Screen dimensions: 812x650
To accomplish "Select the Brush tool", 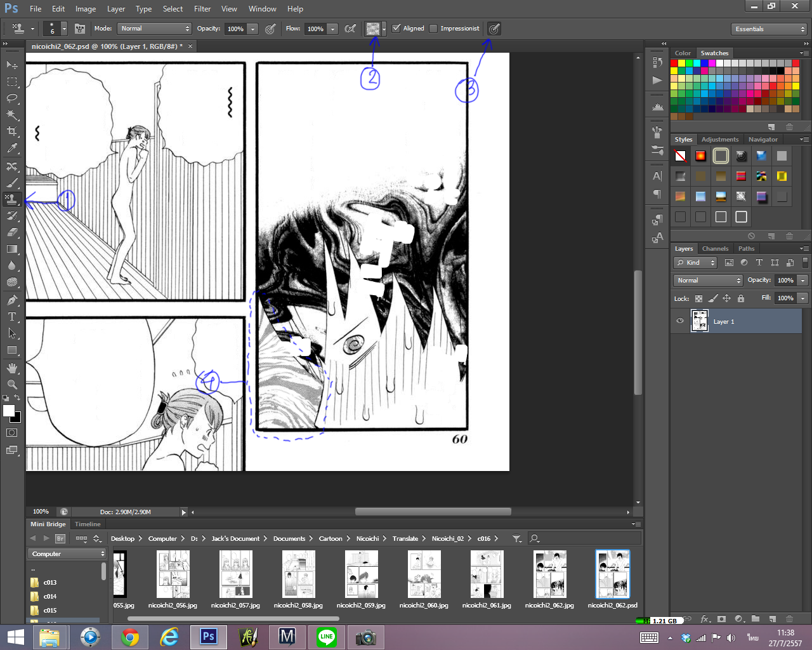I will 12,183.
